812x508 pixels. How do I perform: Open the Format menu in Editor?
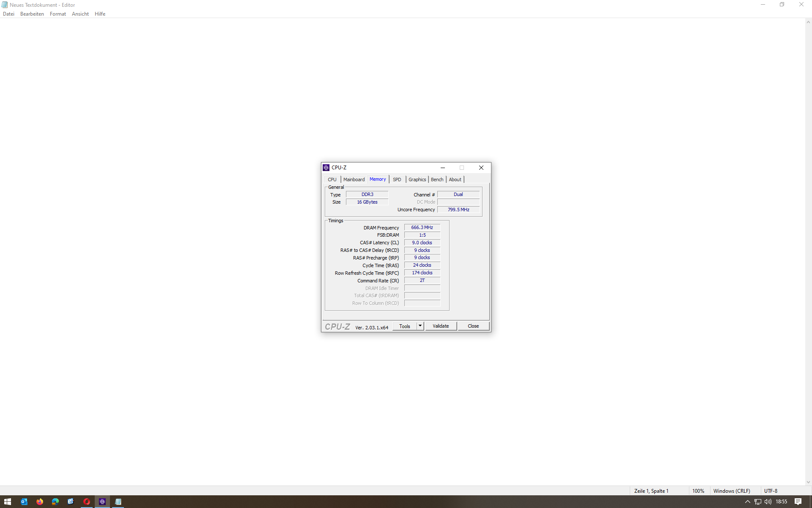(58, 14)
